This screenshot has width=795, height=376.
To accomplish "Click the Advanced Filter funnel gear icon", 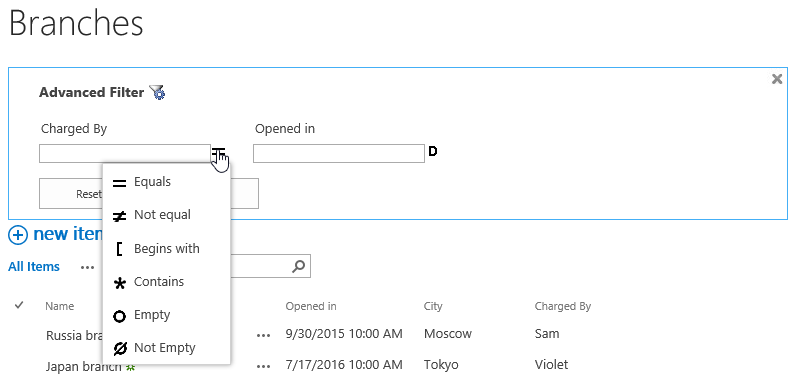I will pyautogui.click(x=158, y=92).
